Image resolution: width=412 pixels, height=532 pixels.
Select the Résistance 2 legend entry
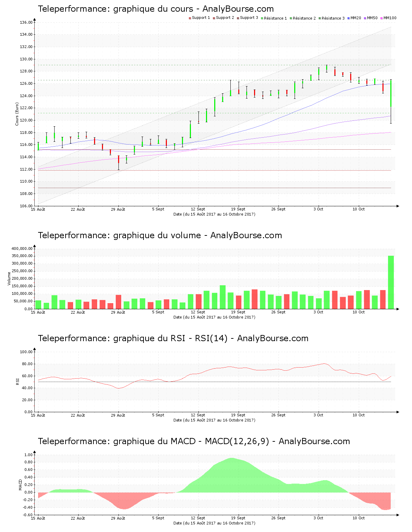(303, 18)
